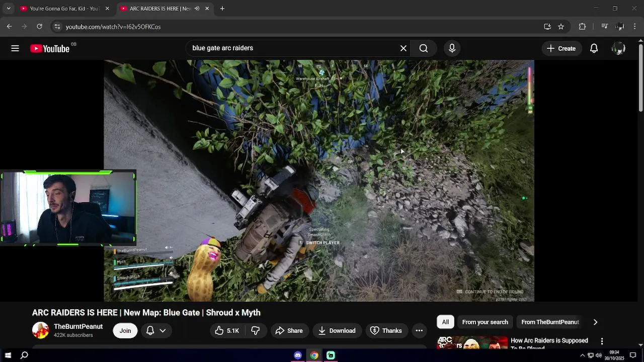Open the Windows notification center
Image resolution: width=644 pixels, height=362 pixels.
click(x=633, y=355)
